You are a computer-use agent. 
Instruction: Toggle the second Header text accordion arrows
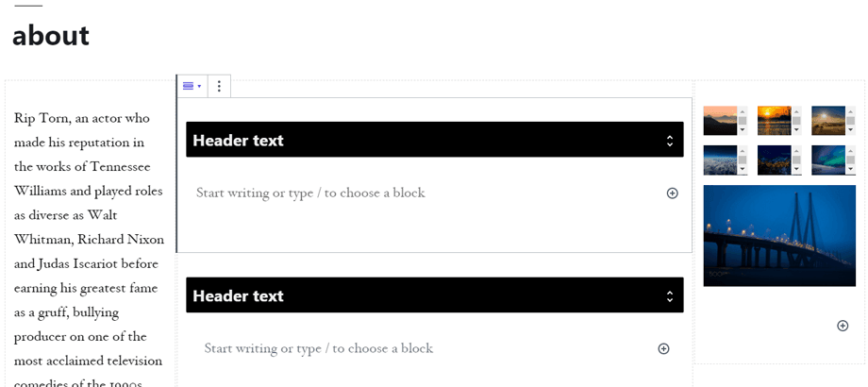[x=669, y=296]
